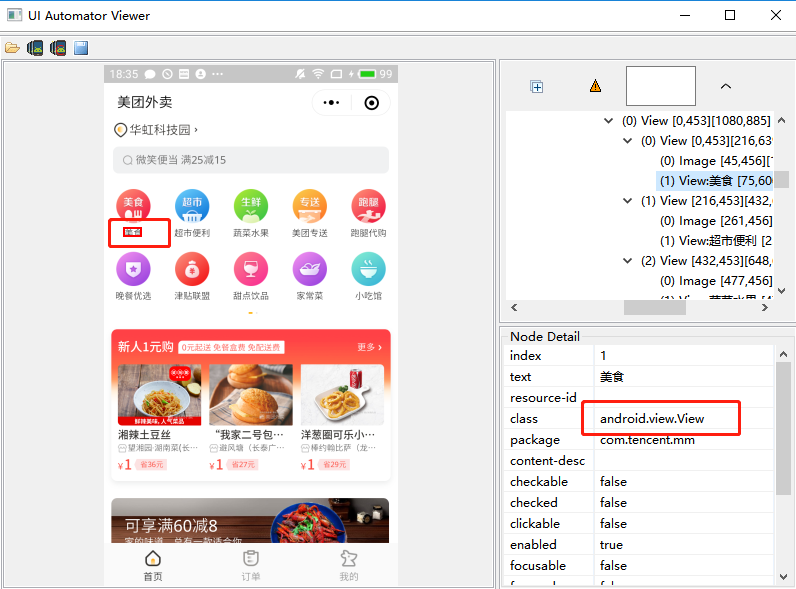This screenshot has height=589, width=796.
Task: Click the enabled row true value
Action: pyautogui.click(x=611, y=545)
